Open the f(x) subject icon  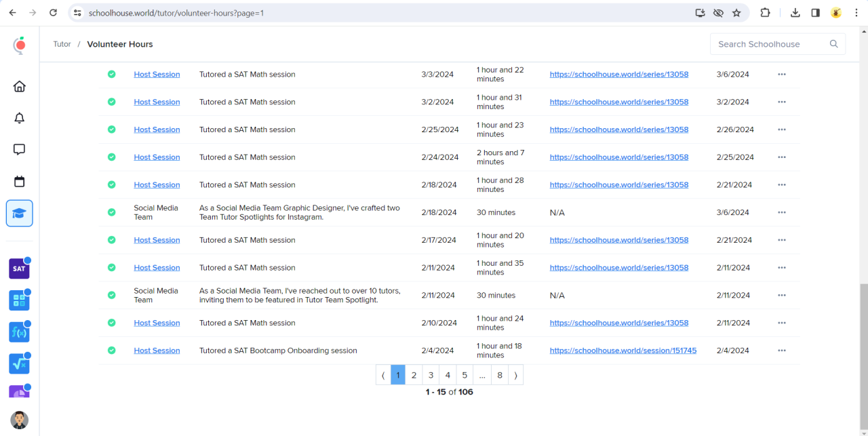tap(19, 332)
